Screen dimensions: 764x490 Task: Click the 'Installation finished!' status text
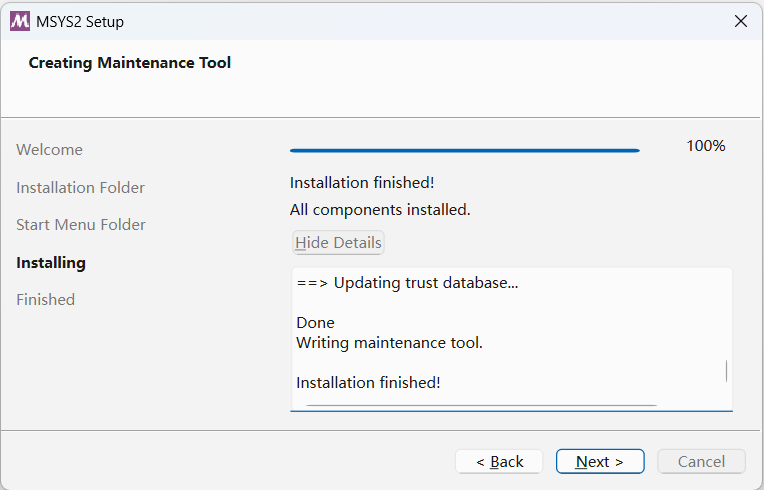[362, 183]
